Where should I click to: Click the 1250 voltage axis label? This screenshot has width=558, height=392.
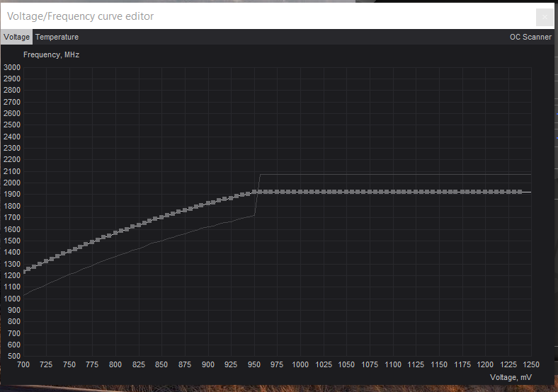coord(531,364)
